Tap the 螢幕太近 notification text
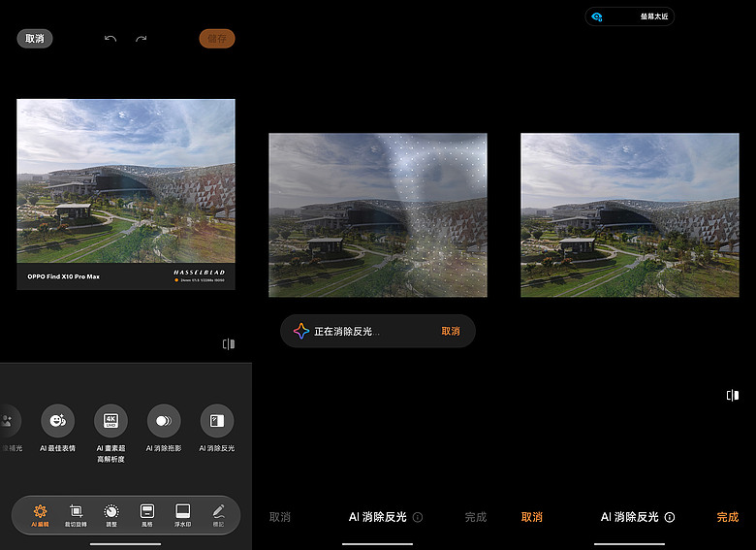This screenshot has height=550, width=756. [654, 16]
